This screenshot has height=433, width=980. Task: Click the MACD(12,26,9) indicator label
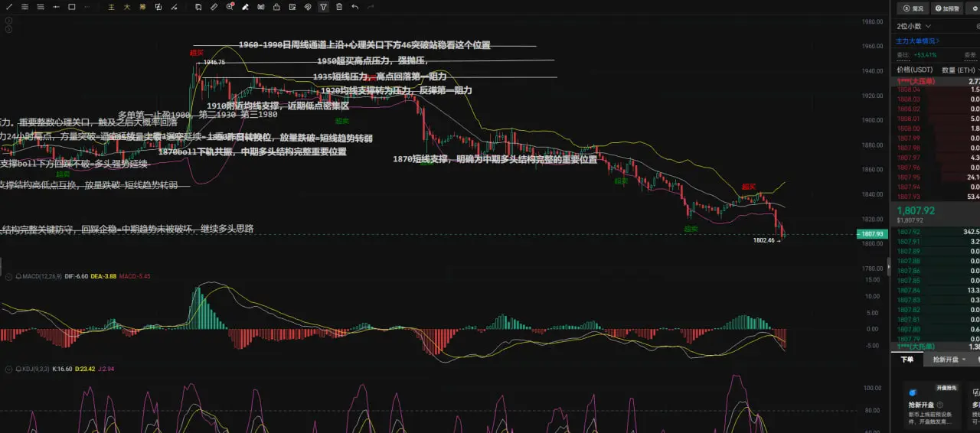coord(41,275)
